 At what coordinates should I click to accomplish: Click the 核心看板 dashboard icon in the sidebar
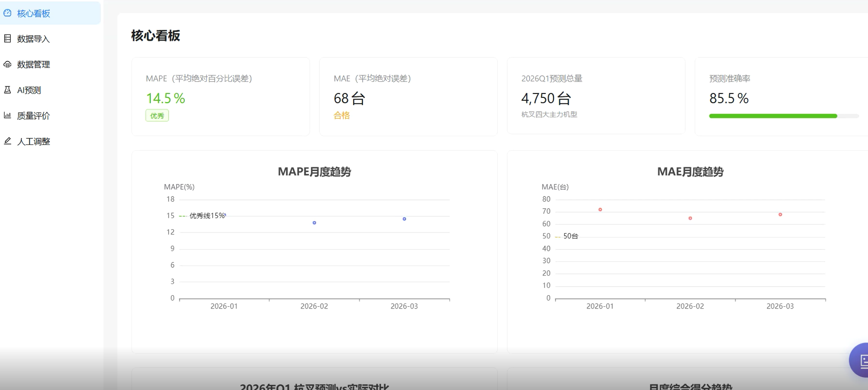pos(7,13)
